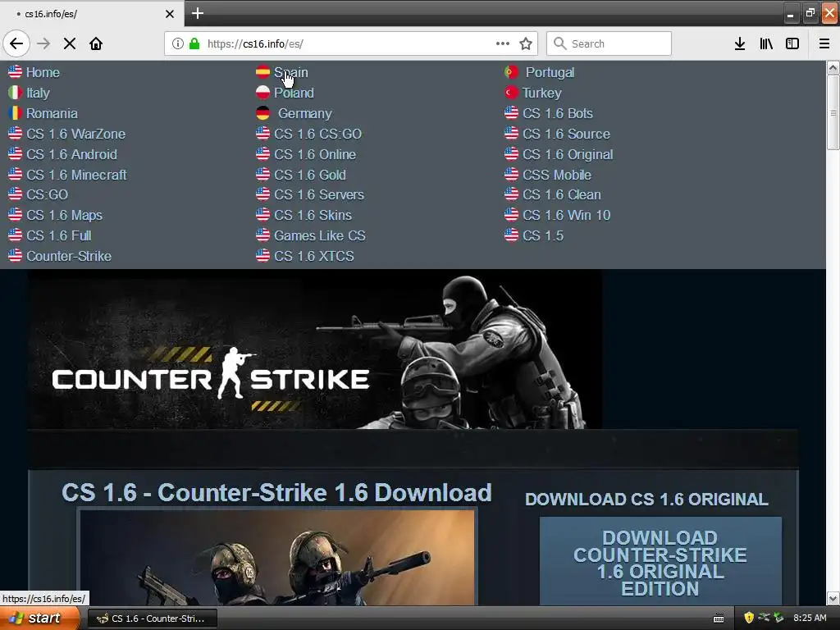Viewport: 840px width, 630px height.
Task: Open the Downloads arrow icon
Action: tap(740, 43)
